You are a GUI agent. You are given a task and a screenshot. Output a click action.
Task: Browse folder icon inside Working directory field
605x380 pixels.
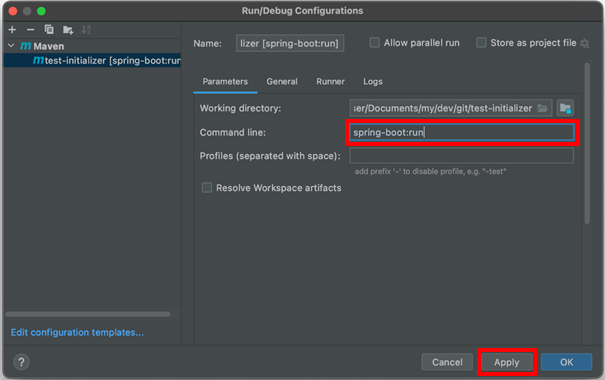pyautogui.click(x=542, y=108)
